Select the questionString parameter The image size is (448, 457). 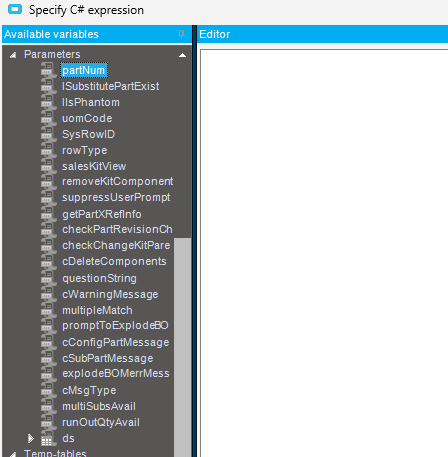coord(99,278)
